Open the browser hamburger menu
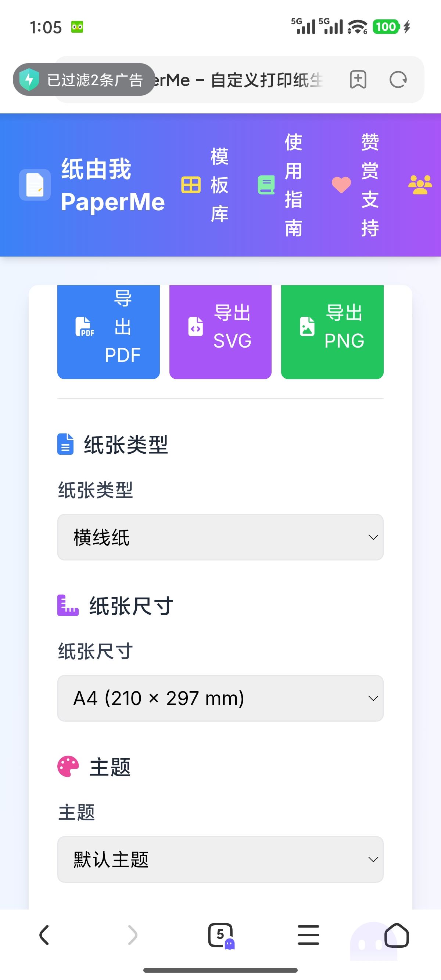The height and width of the screenshot is (980, 441). click(308, 935)
